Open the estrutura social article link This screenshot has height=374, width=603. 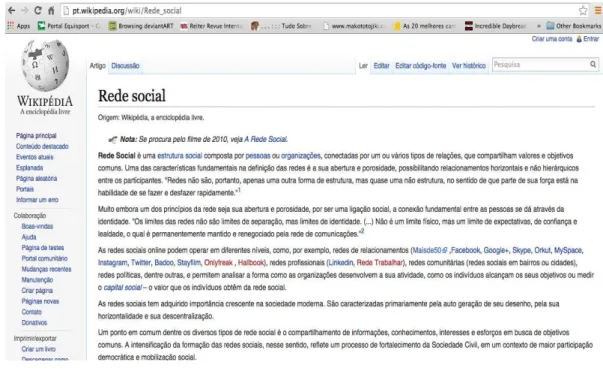180,156
